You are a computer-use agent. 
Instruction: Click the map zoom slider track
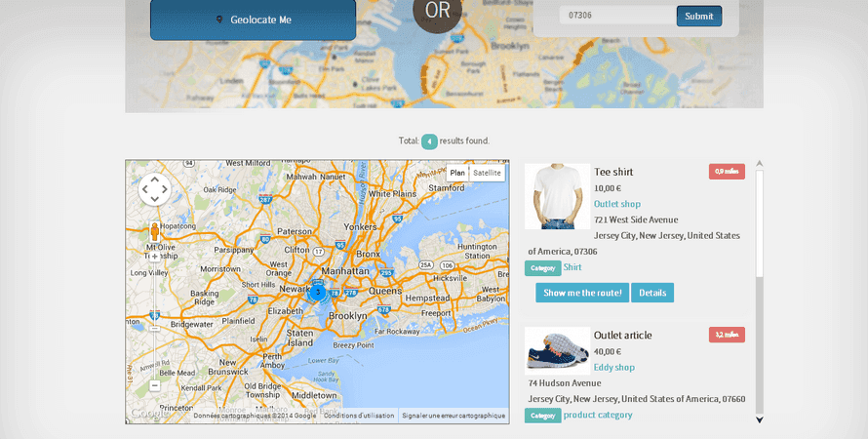point(154,321)
